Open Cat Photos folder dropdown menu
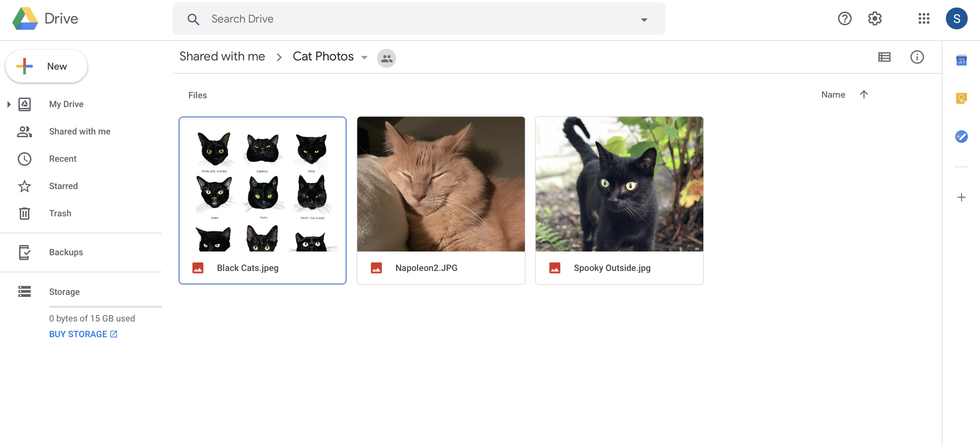Image resolution: width=980 pixels, height=445 pixels. (x=364, y=57)
